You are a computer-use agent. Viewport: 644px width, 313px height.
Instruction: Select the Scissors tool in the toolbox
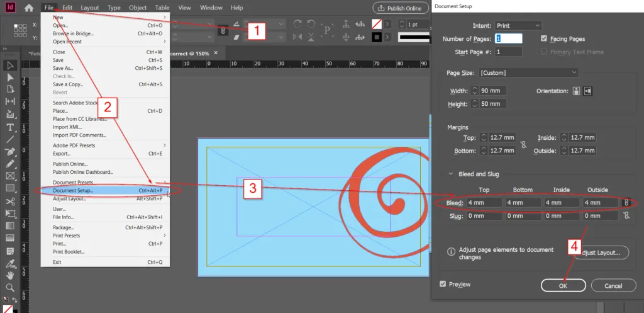pos(10,202)
